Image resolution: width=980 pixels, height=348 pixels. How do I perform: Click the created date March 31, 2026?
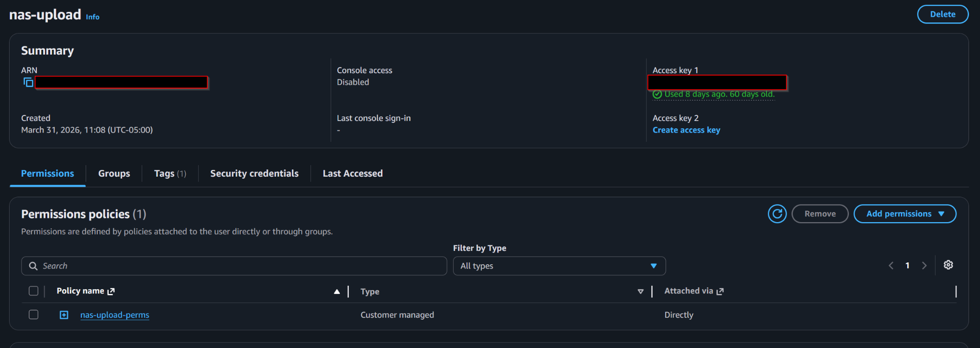tap(87, 130)
